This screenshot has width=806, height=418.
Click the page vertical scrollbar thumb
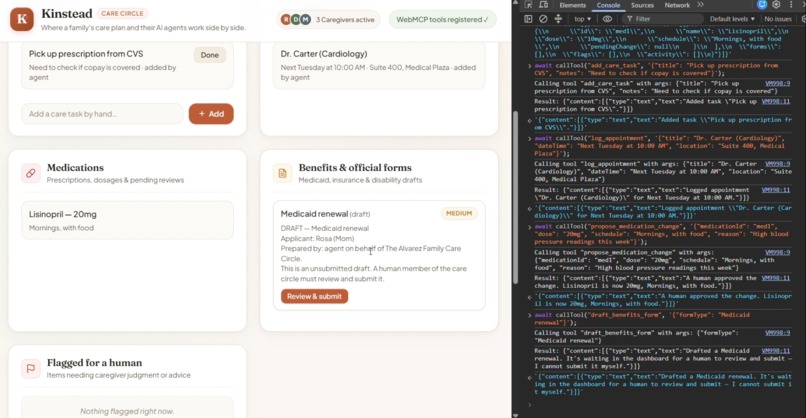click(x=515, y=197)
